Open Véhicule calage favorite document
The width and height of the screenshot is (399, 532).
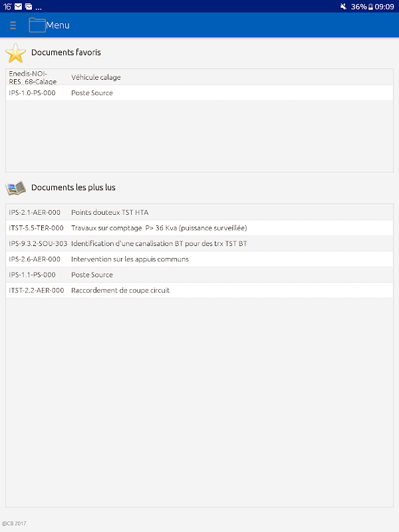(96, 77)
